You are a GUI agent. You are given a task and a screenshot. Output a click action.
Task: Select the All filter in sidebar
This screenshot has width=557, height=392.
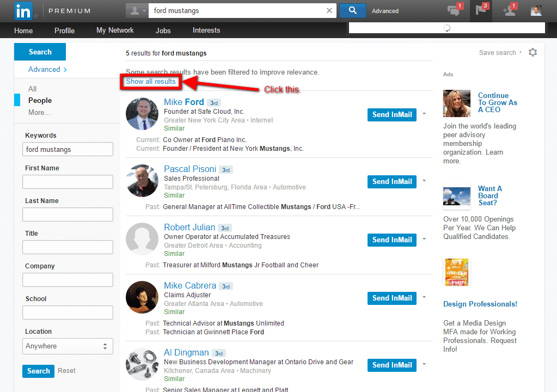pyautogui.click(x=33, y=89)
